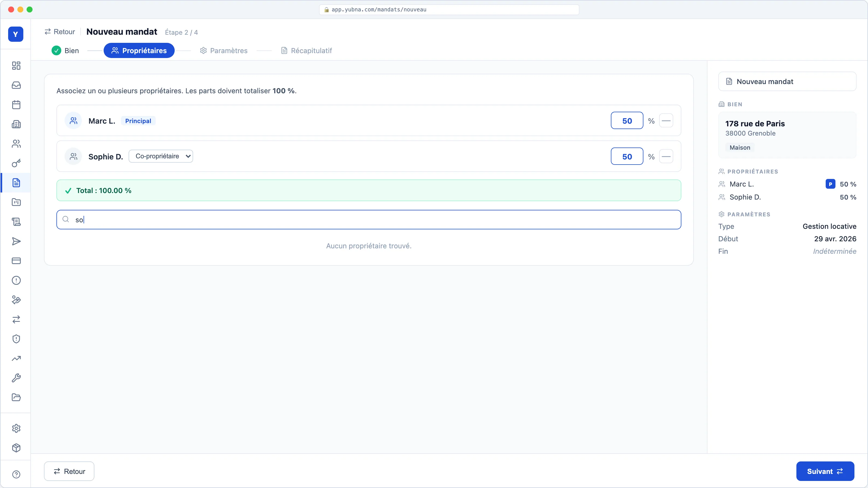Open the trending chart icon in sidebar
The height and width of the screenshot is (488, 868).
[x=16, y=358]
